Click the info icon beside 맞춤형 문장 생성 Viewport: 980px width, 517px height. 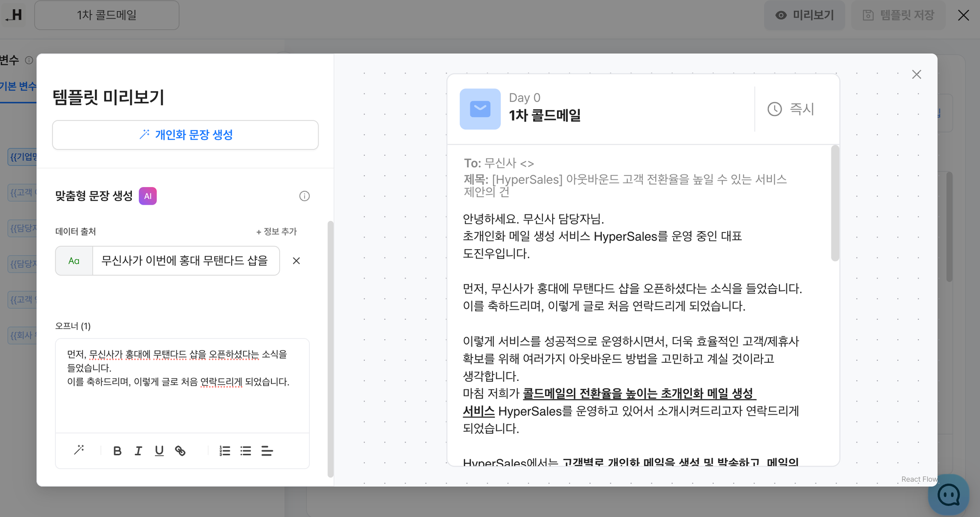pos(304,196)
